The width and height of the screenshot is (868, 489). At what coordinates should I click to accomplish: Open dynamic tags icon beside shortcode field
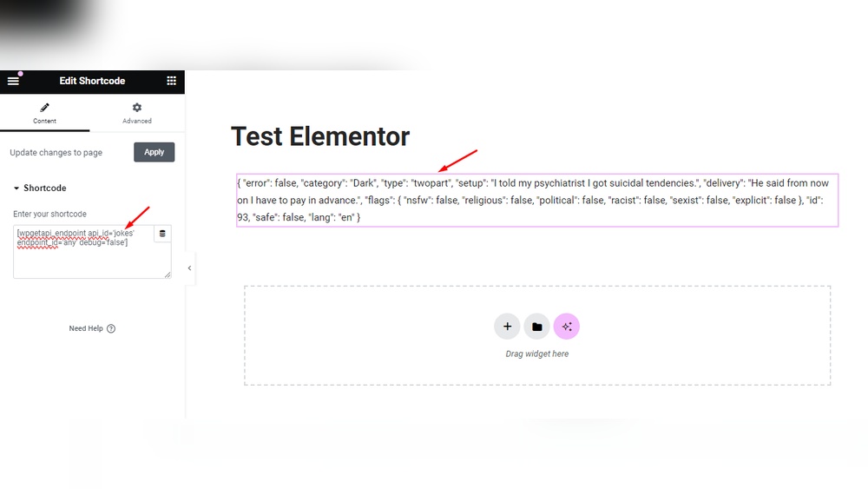click(x=162, y=234)
